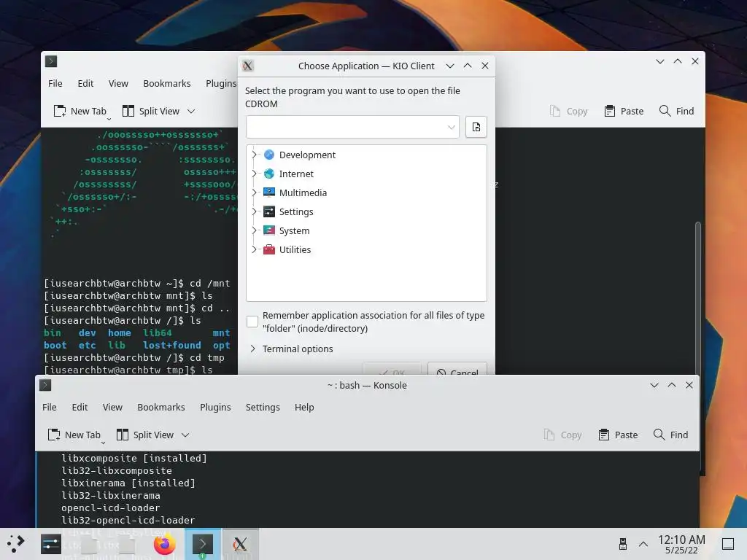
Task: Click the browse file icon beside the combo box
Action: (x=476, y=127)
